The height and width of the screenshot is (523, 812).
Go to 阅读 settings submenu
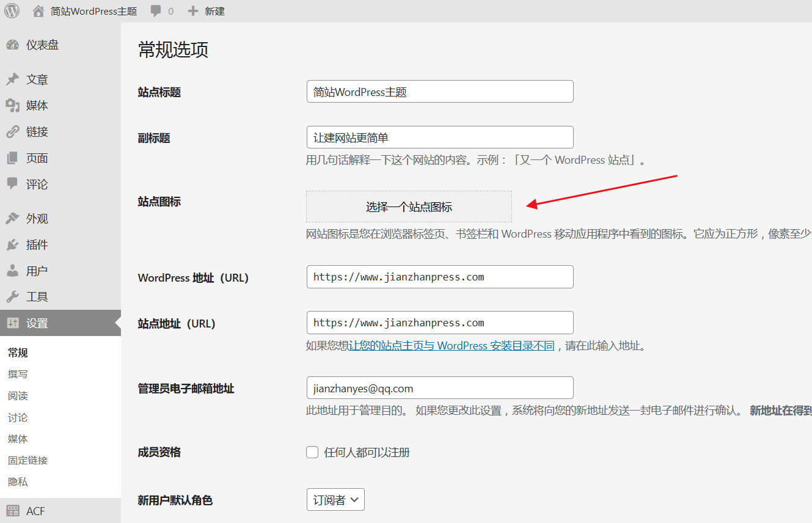(18, 396)
